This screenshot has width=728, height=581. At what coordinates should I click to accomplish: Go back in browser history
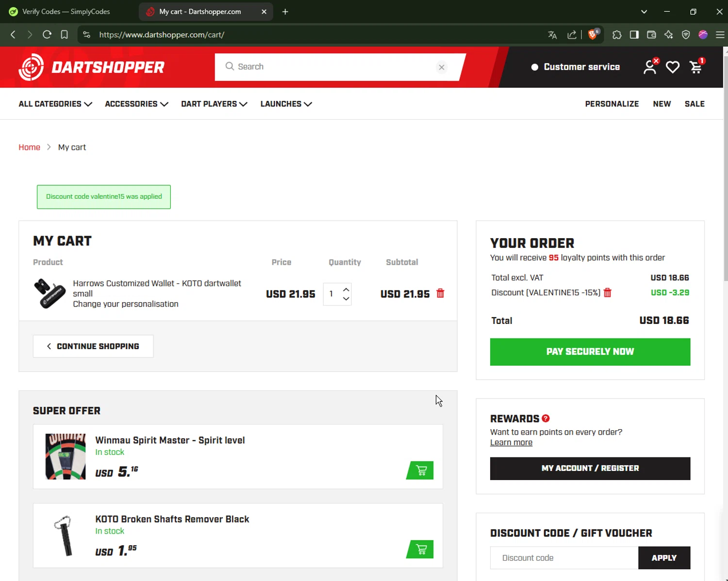pos(13,34)
